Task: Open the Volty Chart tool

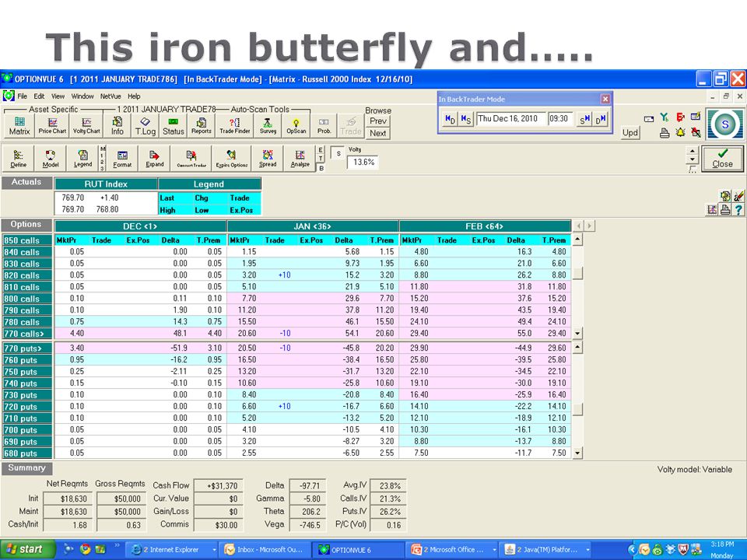Action: tap(86, 126)
